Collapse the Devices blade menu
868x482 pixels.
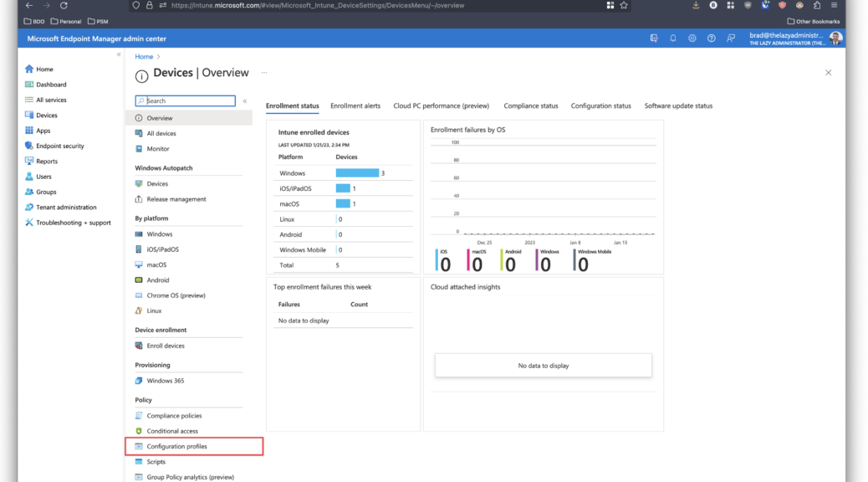[x=245, y=100]
